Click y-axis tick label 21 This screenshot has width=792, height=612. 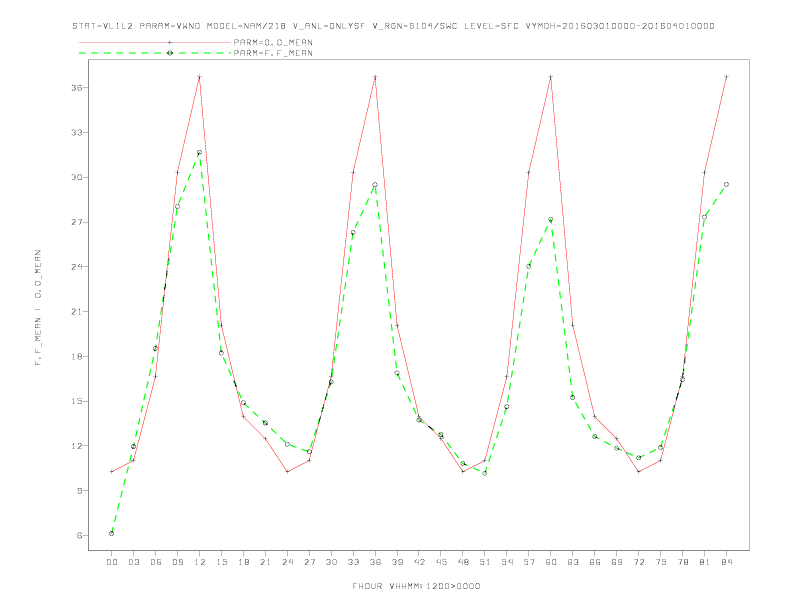click(x=77, y=312)
